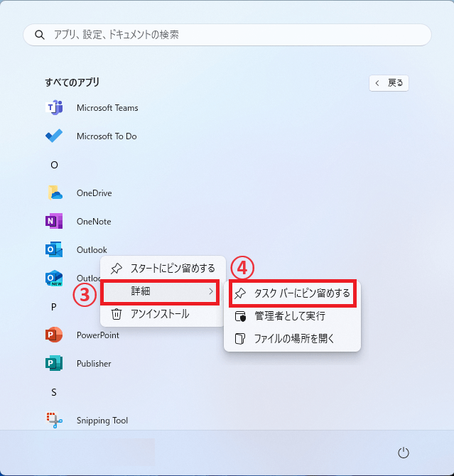Launch Microsoft To Do by its label
454x476 pixels.
point(107,136)
